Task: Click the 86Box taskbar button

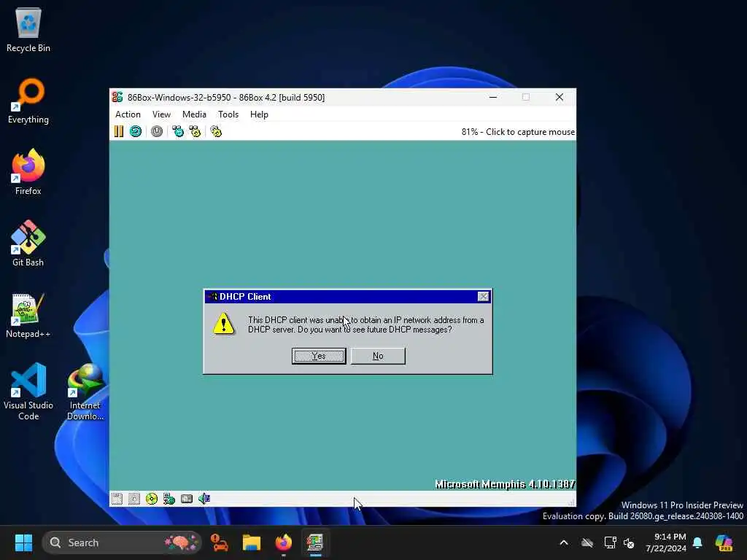Action: point(315,542)
